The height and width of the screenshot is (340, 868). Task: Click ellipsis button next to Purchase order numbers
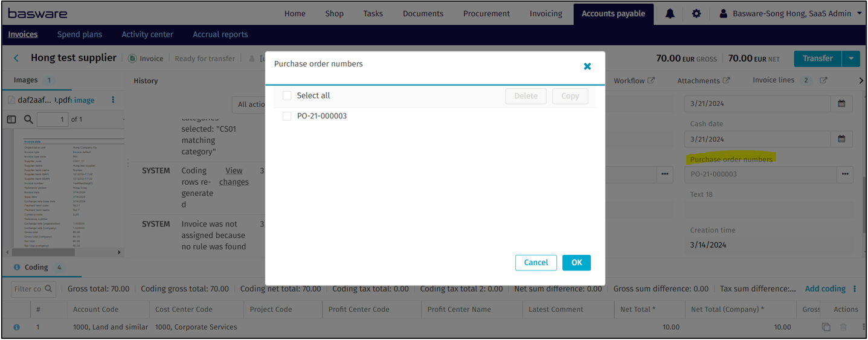[845, 174]
